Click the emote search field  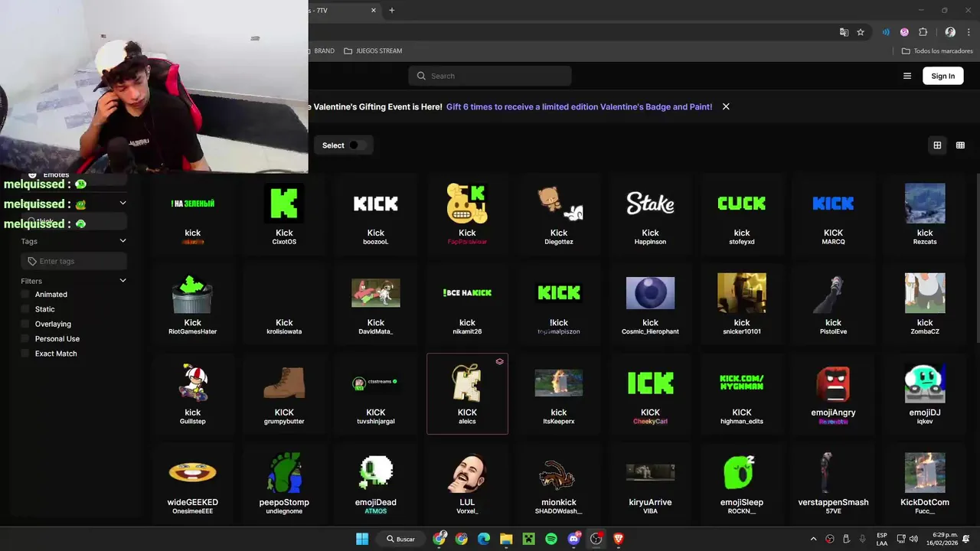[490, 76]
